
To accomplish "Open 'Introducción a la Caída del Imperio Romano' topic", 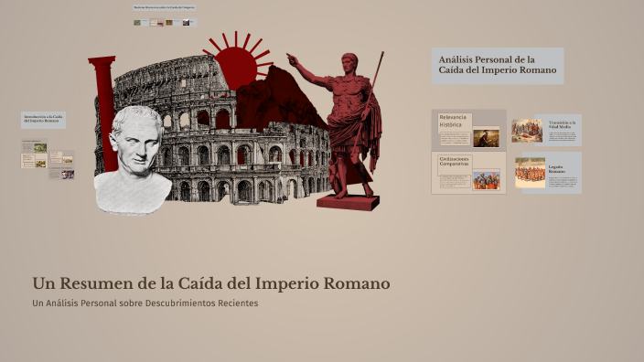I will (x=43, y=120).
